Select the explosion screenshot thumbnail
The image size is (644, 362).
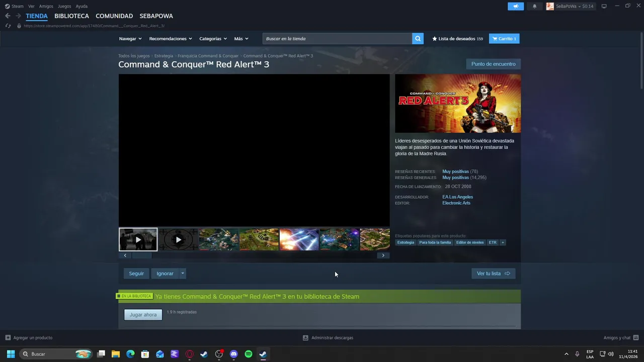(299, 239)
